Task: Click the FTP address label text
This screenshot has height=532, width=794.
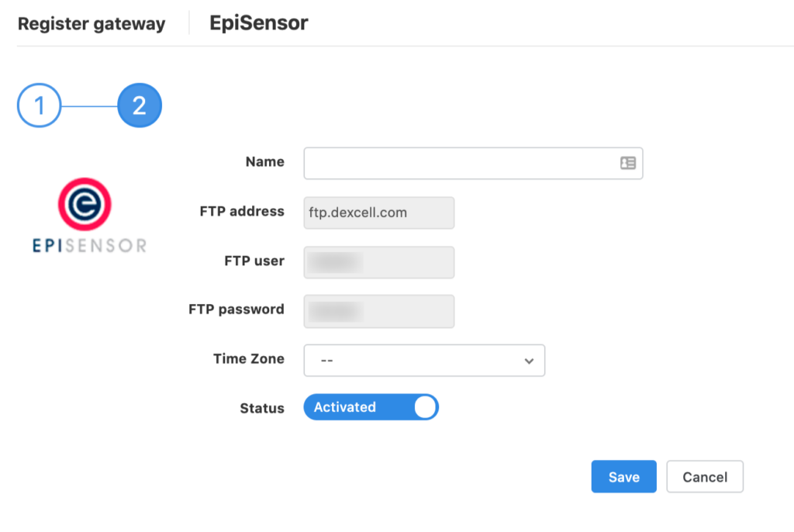Action: 242,211
